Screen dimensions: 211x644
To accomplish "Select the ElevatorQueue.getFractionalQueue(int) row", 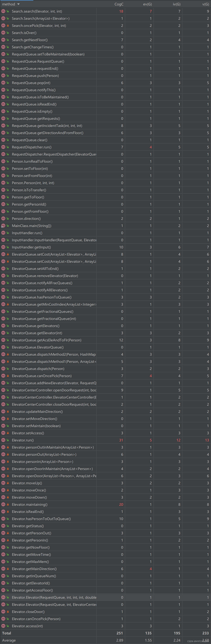I will 105,318.
